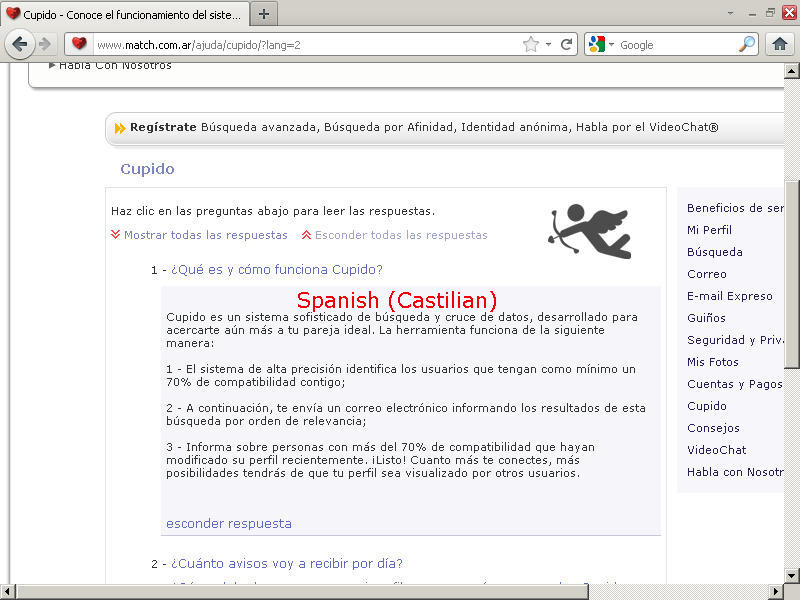The height and width of the screenshot is (600, 800).
Task: Open Cupido sidebar link
Action: coord(707,406)
